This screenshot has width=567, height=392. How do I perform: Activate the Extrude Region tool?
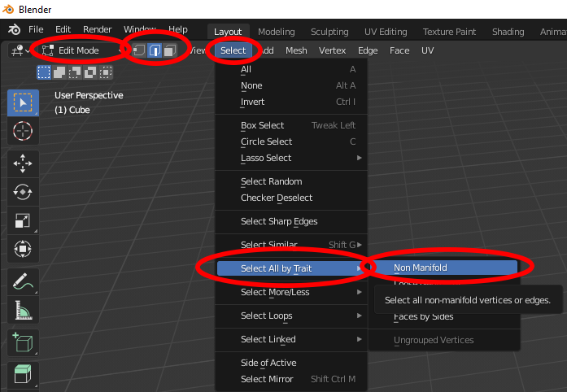click(23, 373)
